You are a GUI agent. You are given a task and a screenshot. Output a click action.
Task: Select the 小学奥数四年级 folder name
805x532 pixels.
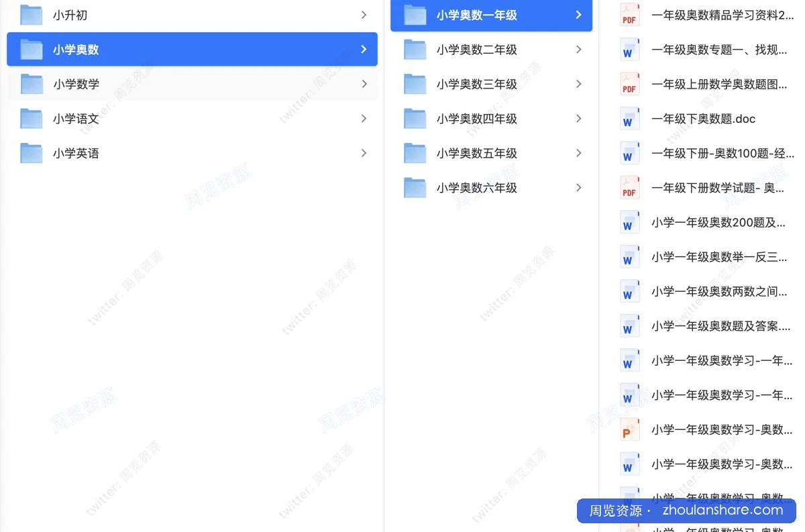tap(477, 118)
